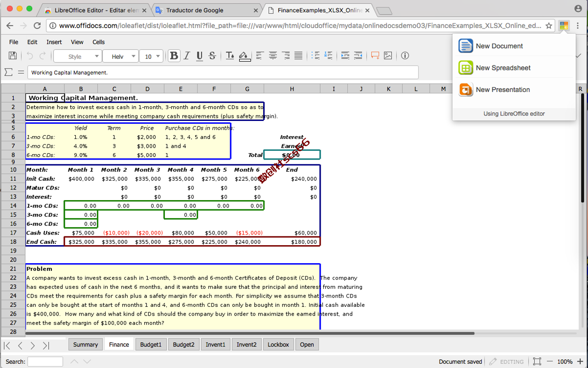Image resolution: width=588 pixels, height=368 pixels.
Task: Apply a numbered list
Action: [328, 56]
